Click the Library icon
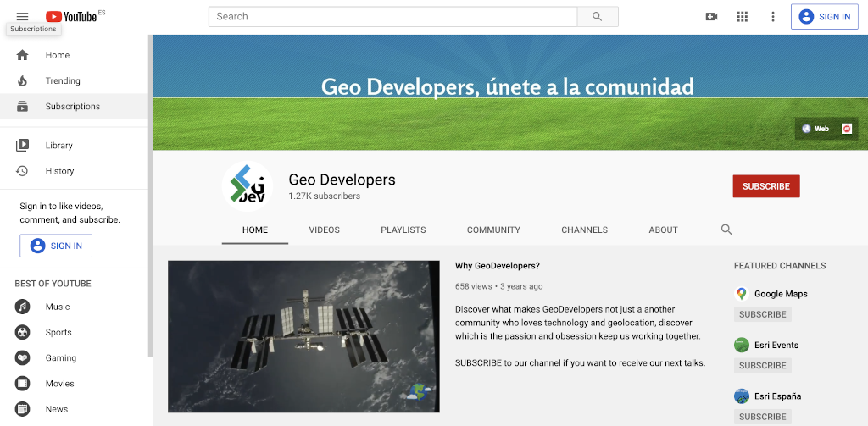This screenshot has width=868, height=426. (x=22, y=146)
